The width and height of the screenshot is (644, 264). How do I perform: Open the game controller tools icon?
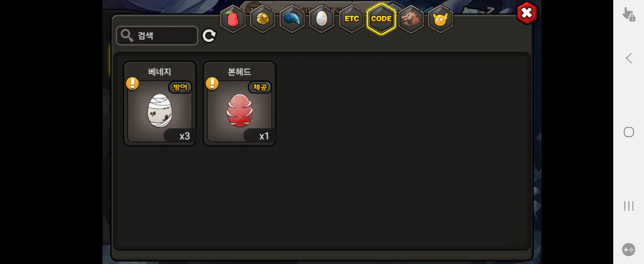(x=628, y=250)
